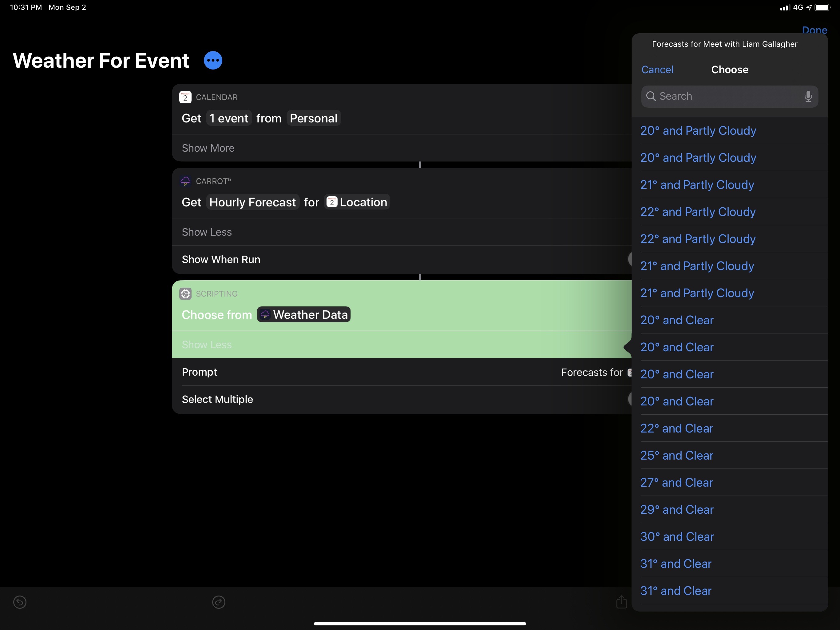Image resolution: width=840 pixels, height=630 pixels.
Task: Toggle the Show When Run switch
Action: [630, 259]
